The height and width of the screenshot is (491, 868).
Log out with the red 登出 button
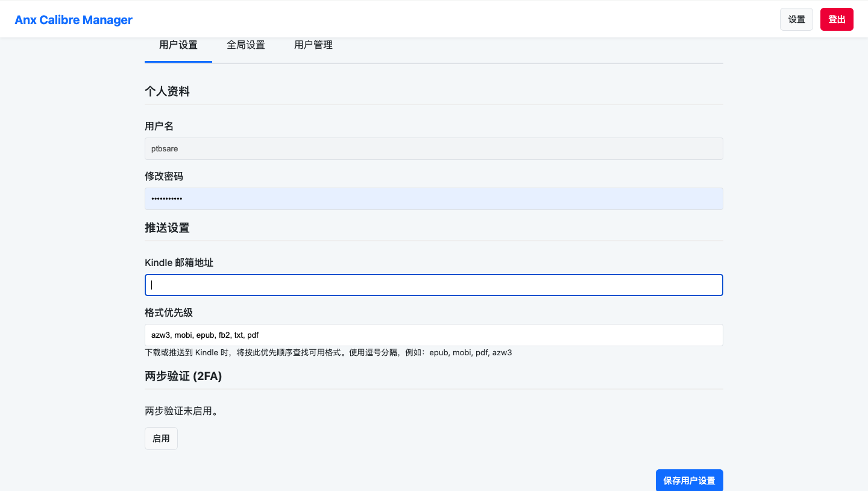pyautogui.click(x=837, y=19)
